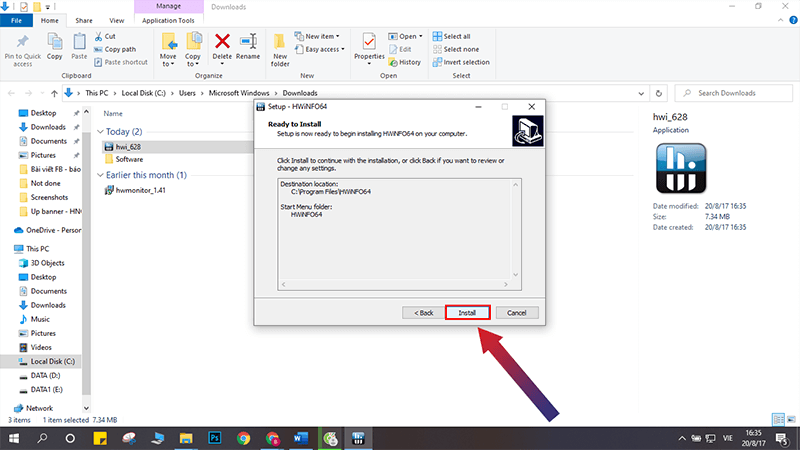
Task: Select Network in navigation pane
Action: pos(34,408)
